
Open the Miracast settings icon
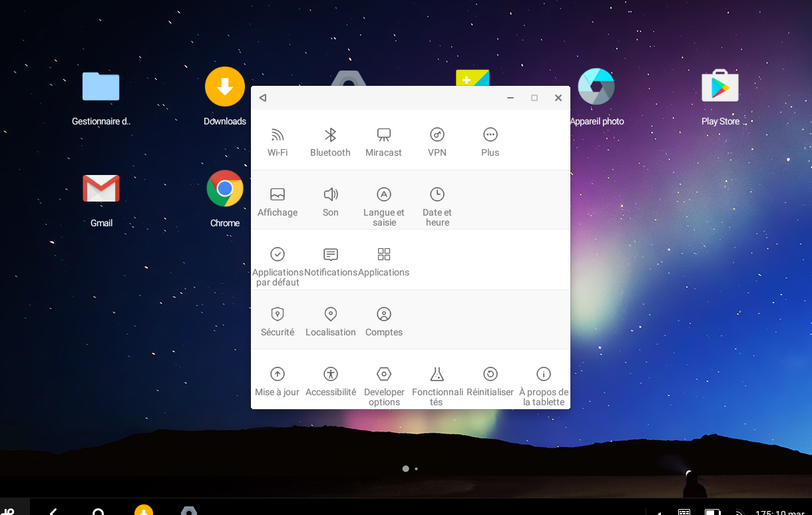pyautogui.click(x=383, y=135)
